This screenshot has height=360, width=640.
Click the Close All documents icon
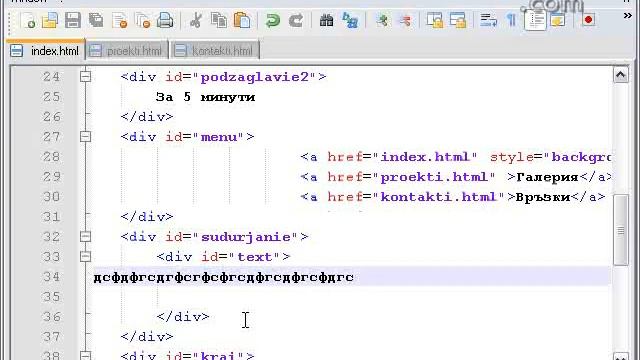143,20
